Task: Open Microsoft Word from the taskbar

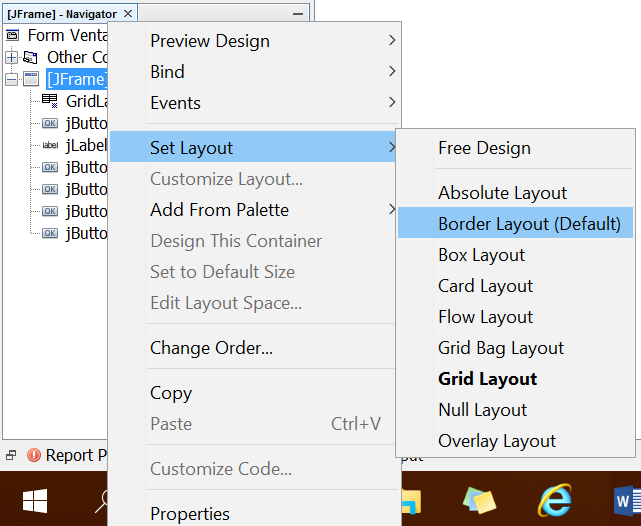Action: [x=624, y=499]
